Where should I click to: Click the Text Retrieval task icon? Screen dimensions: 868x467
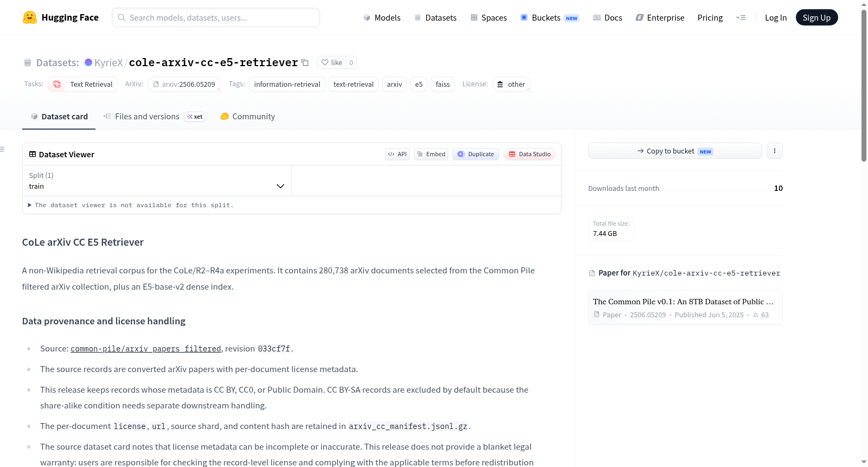57,84
